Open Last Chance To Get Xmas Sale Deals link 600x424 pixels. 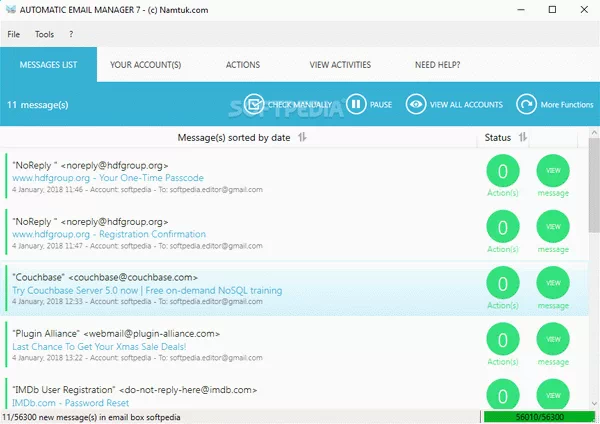[x=99, y=346]
